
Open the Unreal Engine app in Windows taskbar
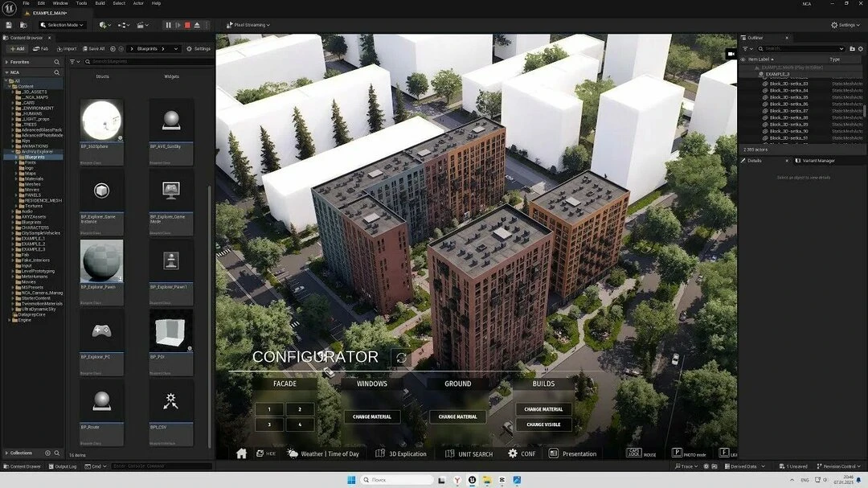[472, 480]
